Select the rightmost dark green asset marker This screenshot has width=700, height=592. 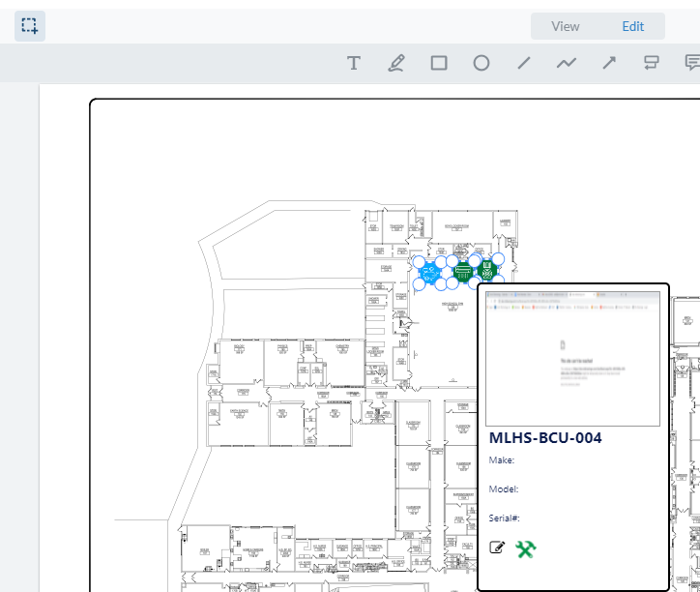487,270
